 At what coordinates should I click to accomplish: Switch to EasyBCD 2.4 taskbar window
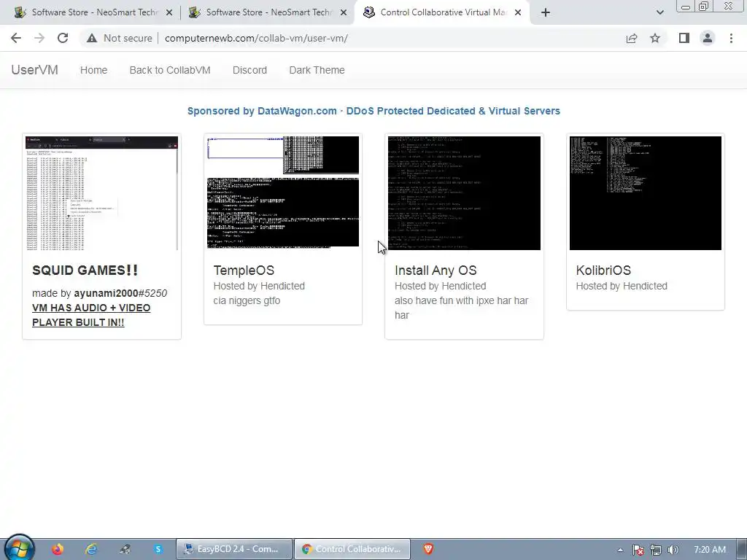pyautogui.click(x=234, y=549)
